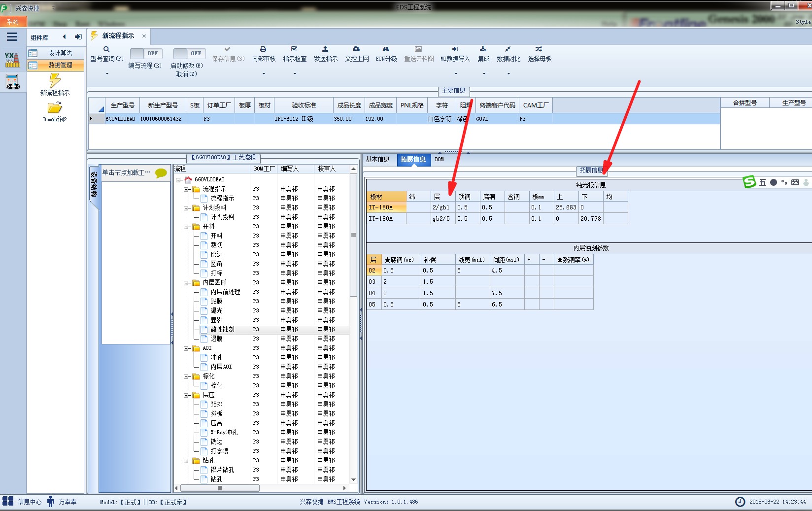Click the user icon beside 方幸幸
Image resolution: width=812 pixels, height=511 pixels.
pos(50,501)
